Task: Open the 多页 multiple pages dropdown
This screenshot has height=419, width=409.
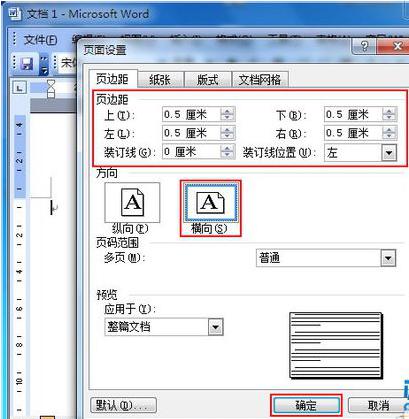Action: point(388,258)
